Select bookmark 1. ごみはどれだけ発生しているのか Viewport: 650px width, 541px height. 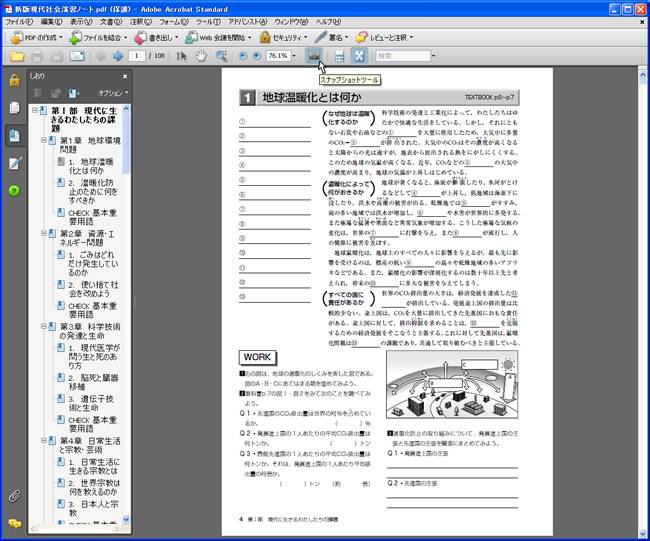[93, 263]
